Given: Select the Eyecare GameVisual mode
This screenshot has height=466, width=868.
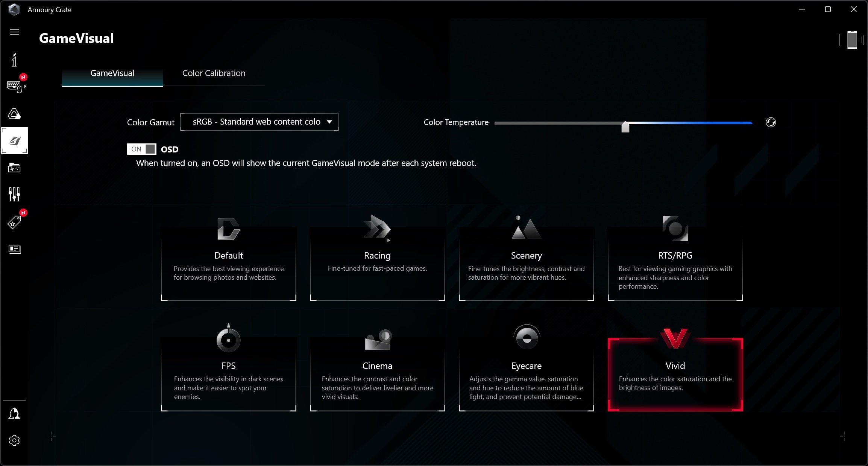Looking at the screenshot, I should [x=526, y=365].
